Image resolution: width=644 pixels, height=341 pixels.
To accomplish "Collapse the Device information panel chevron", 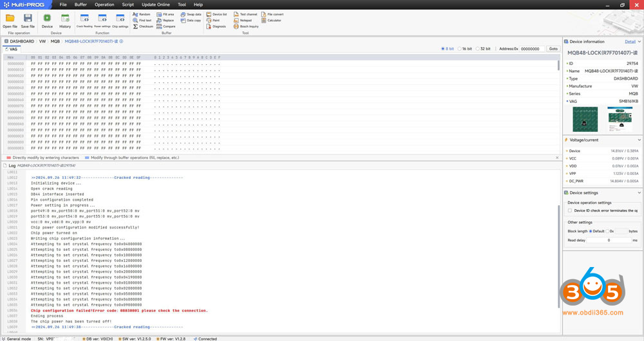I will pos(639,42).
